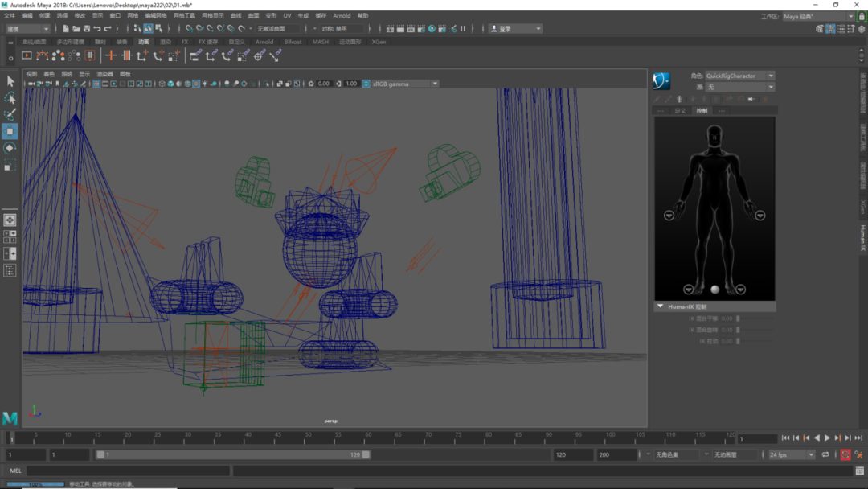Click the Set Key shelf icon
The height and width of the screenshot is (489, 868).
point(111,55)
